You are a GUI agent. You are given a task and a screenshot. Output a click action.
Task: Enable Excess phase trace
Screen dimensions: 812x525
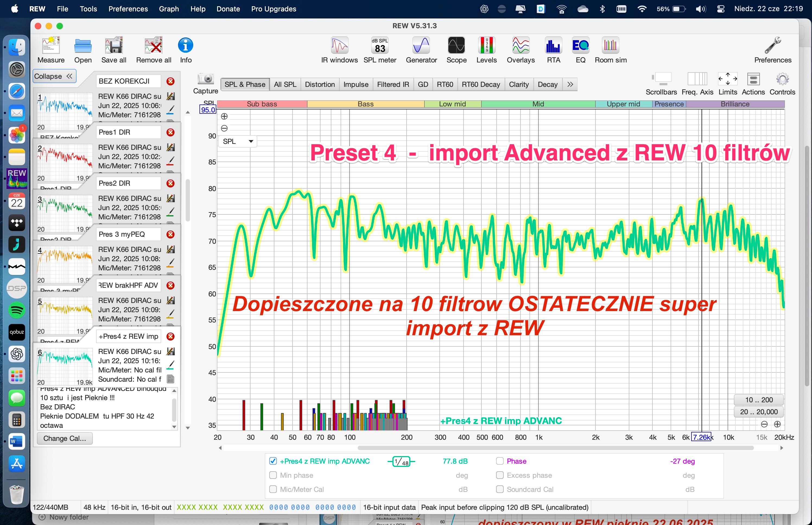tap(500, 475)
